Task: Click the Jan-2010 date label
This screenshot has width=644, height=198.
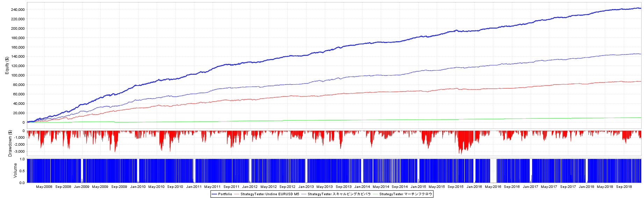Action: [x=138, y=186]
